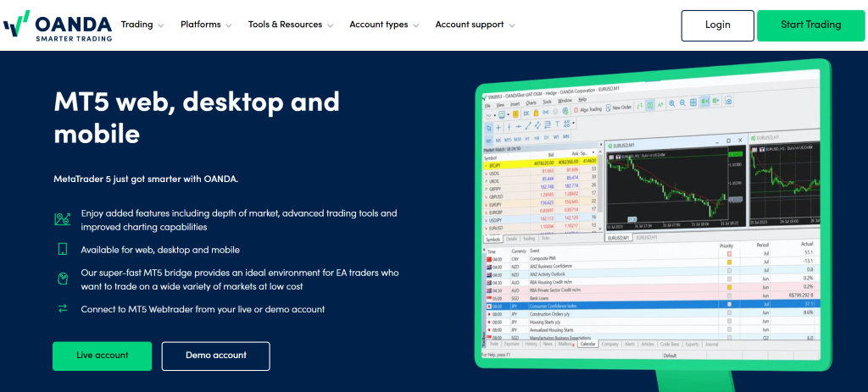Select the Bank Loans calendar event

(652, 296)
